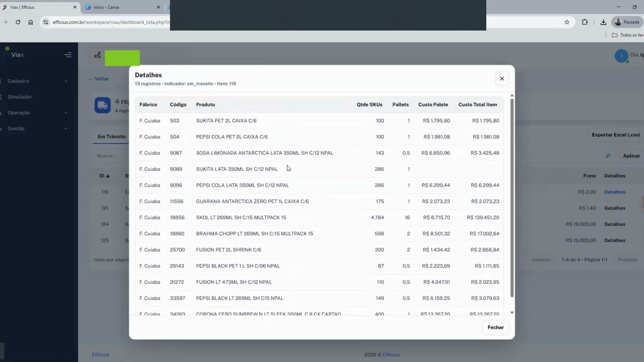Click the Fábrica column header

tap(148, 105)
